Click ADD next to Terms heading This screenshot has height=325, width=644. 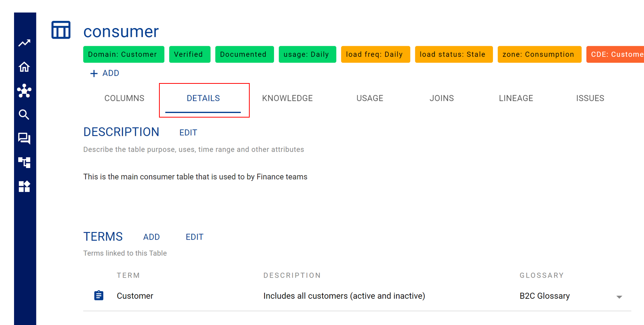coord(151,237)
